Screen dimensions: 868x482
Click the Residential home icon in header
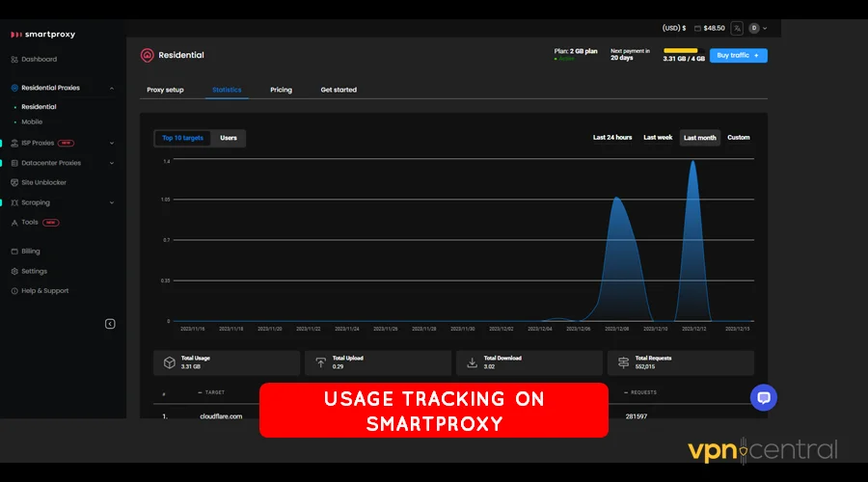(x=147, y=55)
